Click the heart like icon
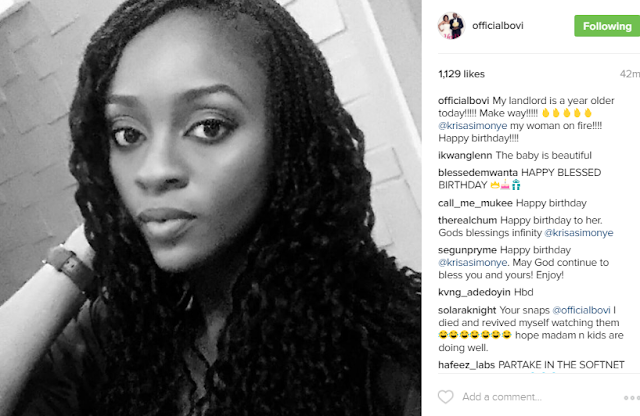Viewport: 640px width, 416px height. pos(445,397)
